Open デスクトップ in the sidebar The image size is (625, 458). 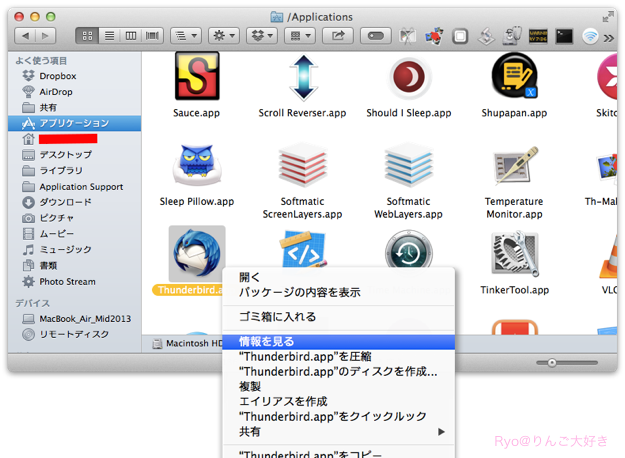(x=74, y=155)
